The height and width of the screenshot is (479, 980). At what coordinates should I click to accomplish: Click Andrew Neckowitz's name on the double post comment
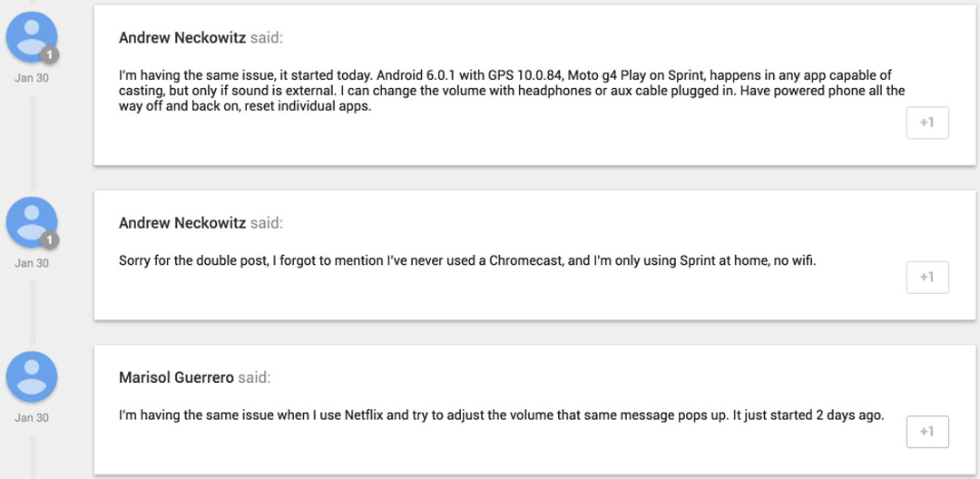click(182, 223)
